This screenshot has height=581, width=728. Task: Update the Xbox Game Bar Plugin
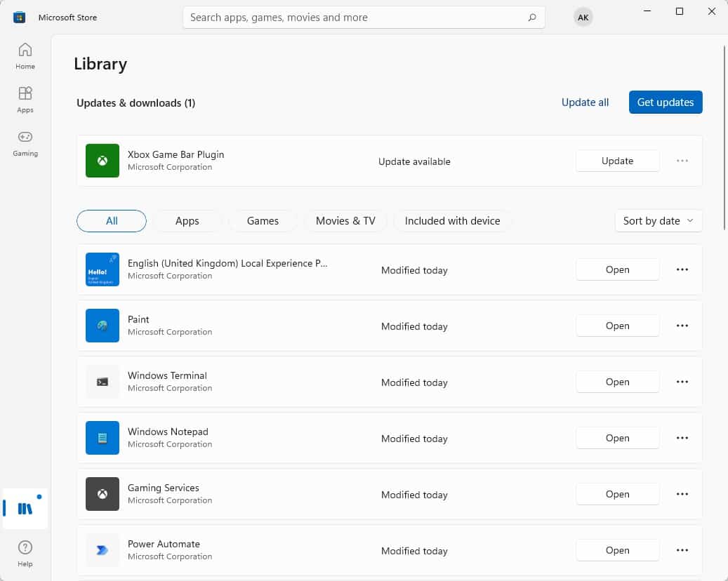point(618,161)
